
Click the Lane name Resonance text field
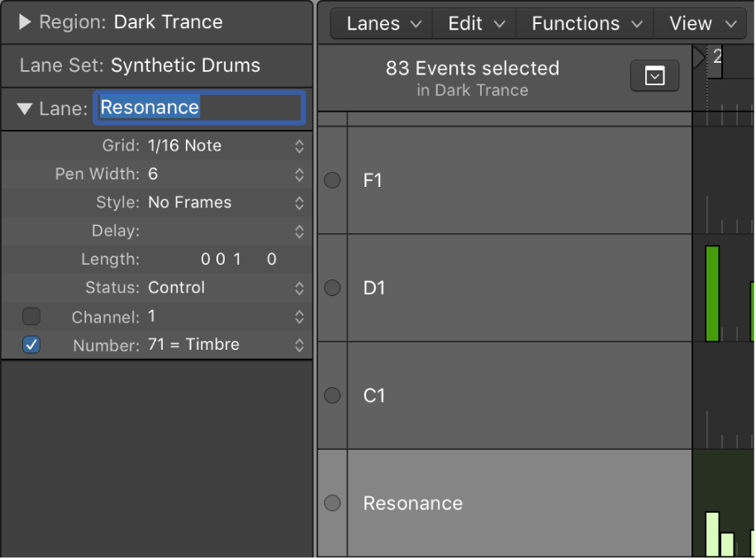200,107
